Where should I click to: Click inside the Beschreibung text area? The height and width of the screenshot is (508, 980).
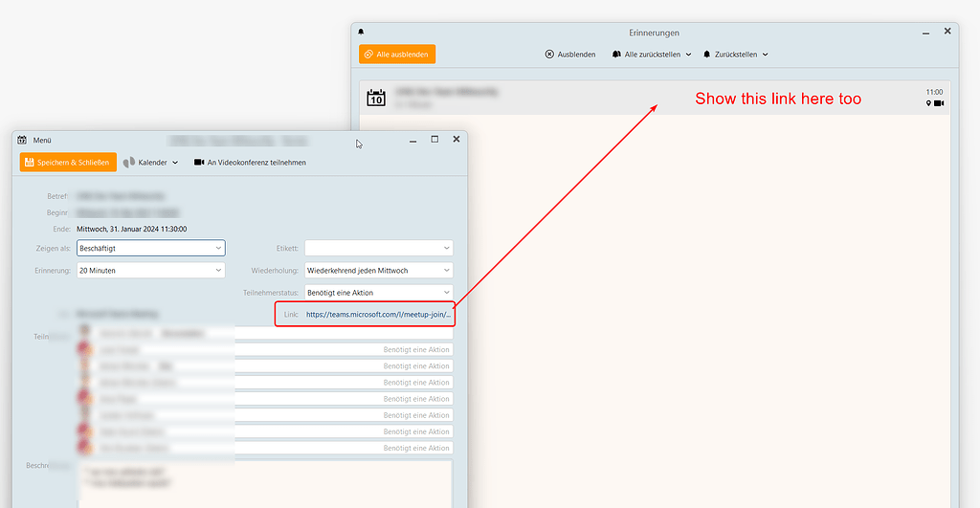click(x=265, y=484)
